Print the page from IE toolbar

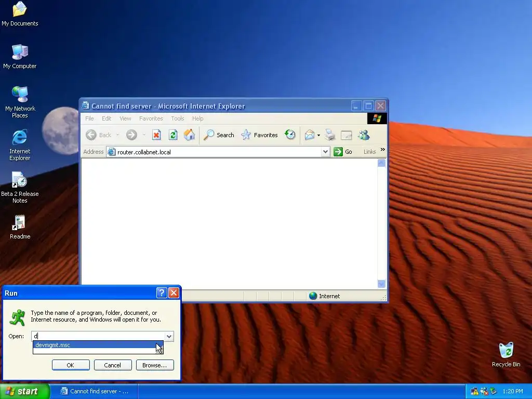coord(329,135)
